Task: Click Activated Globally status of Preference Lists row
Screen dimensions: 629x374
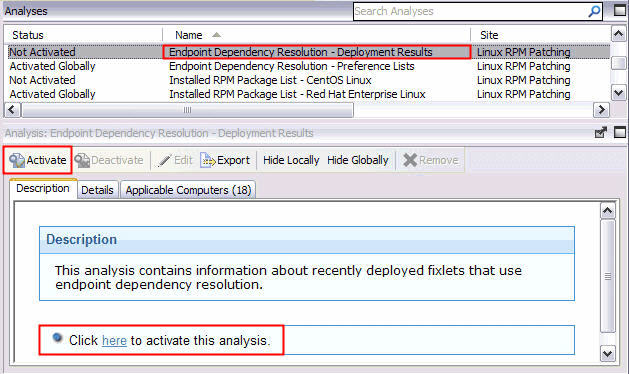Action: (52, 66)
